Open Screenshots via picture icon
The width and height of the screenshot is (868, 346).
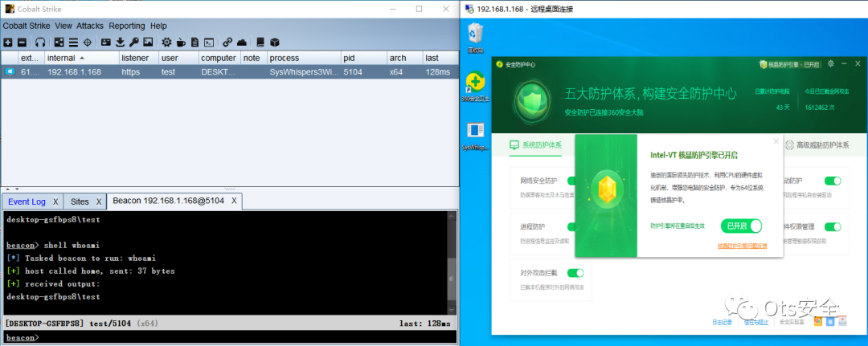149,42
